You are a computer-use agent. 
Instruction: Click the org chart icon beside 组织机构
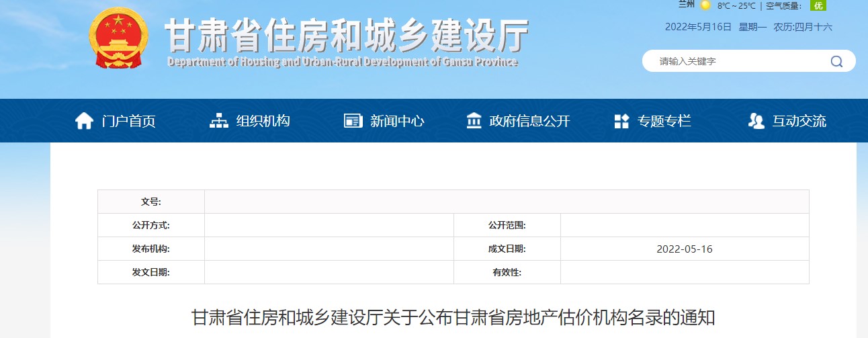click(219, 121)
